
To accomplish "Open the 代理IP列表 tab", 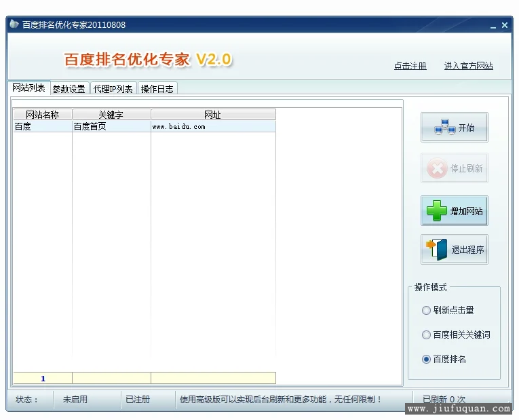I will 113,89.
